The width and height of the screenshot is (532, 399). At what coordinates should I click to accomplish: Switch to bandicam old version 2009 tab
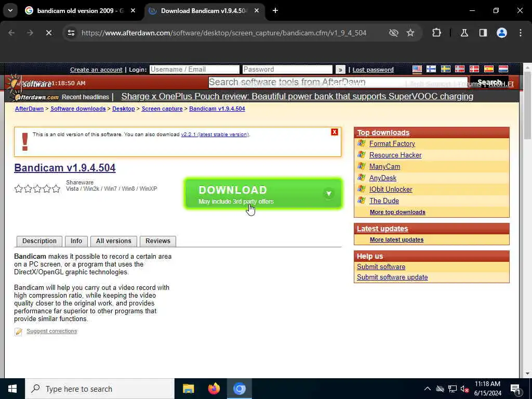(x=80, y=11)
